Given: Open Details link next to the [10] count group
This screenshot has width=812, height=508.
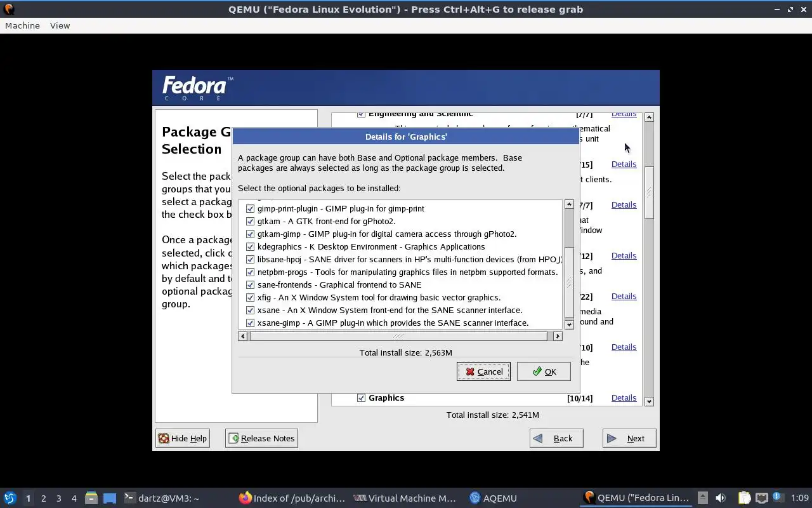Looking at the screenshot, I should point(624,347).
